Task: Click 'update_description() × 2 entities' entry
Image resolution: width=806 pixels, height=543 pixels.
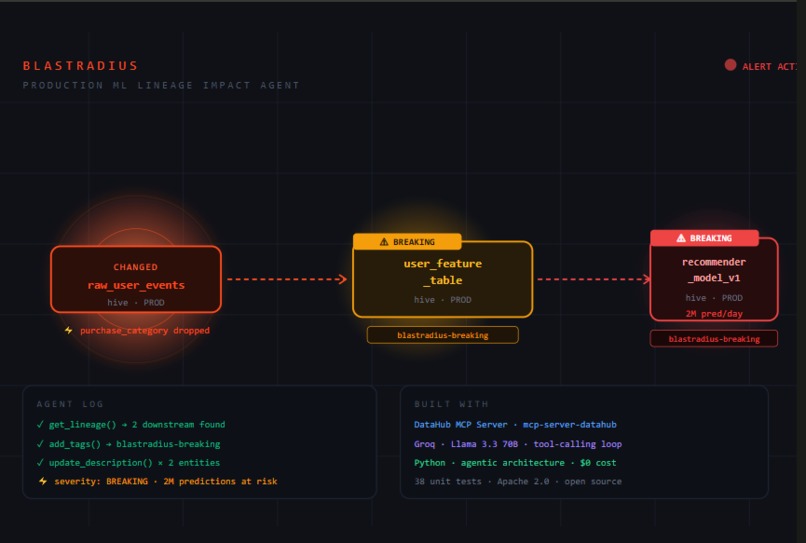Action: tap(134, 463)
